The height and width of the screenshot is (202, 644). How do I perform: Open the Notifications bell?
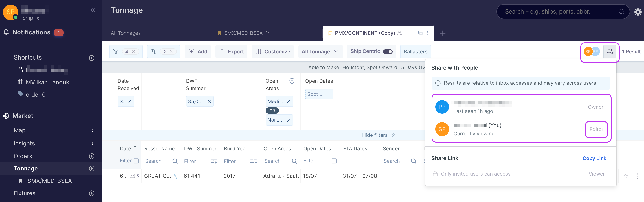pyautogui.click(x=6, y=32)
